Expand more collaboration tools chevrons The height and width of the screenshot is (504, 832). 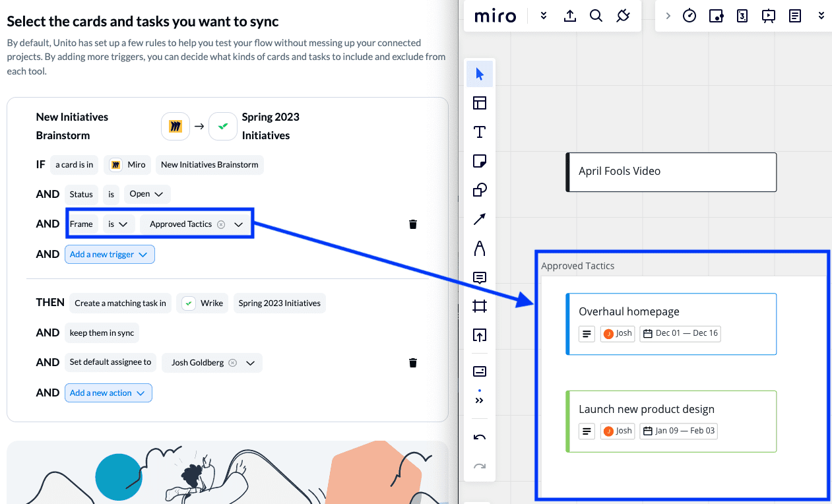pos(821,16)
